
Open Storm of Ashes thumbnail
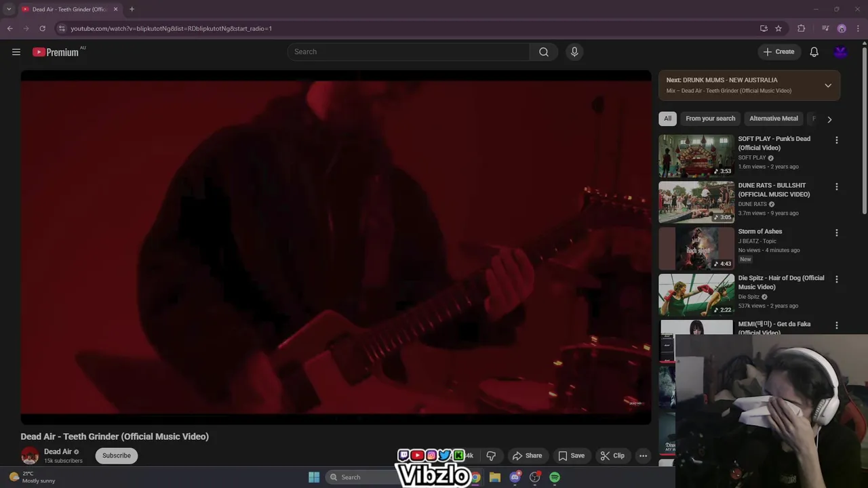coord(696,248)
